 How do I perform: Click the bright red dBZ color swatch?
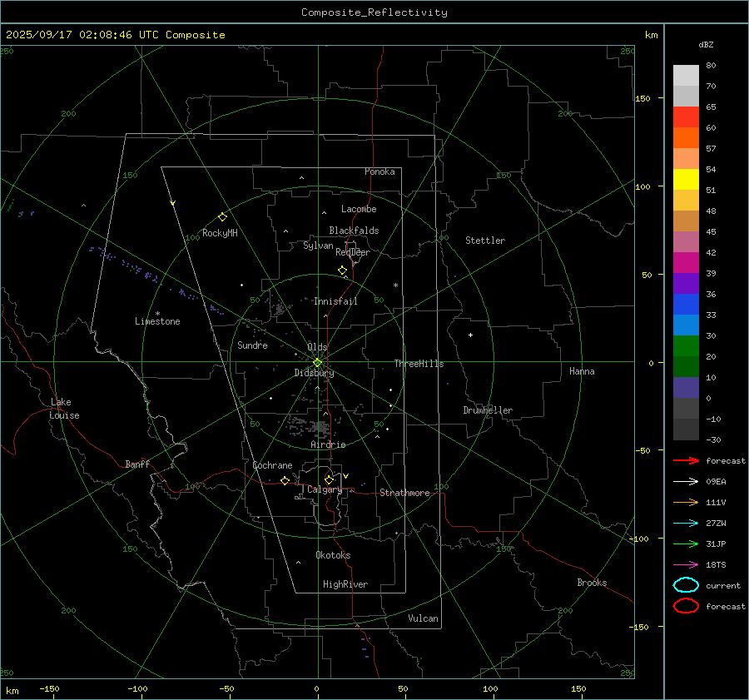(686, 117)
